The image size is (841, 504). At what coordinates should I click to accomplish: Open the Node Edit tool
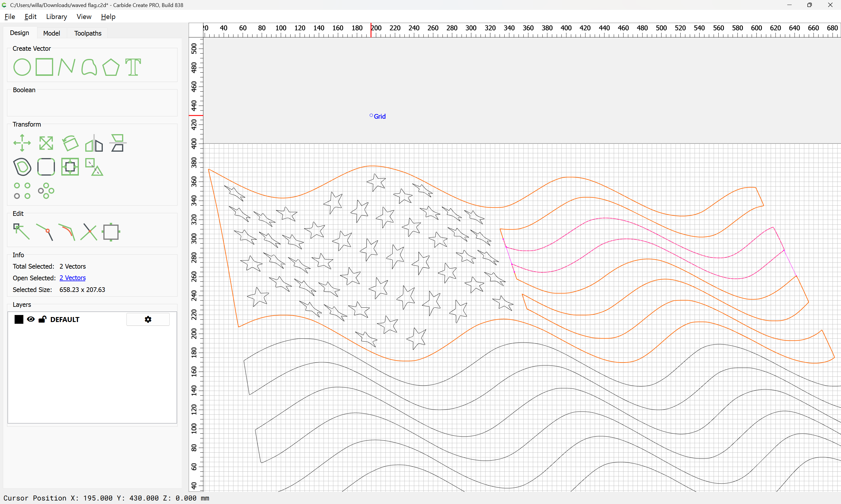21,232
